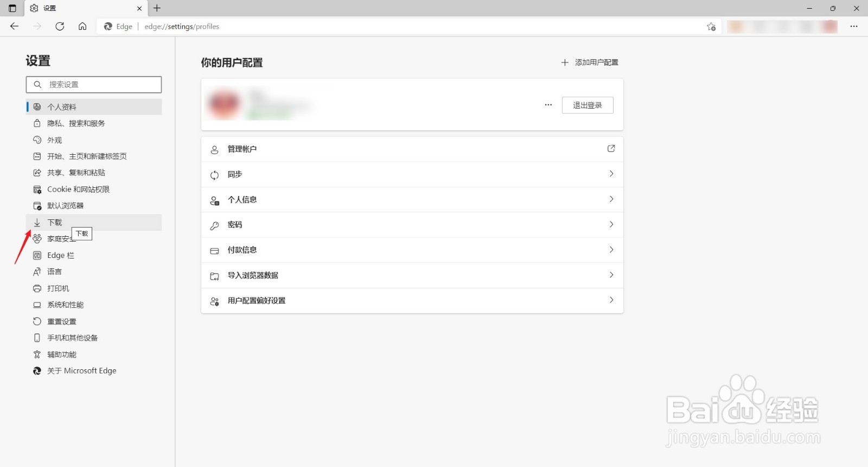868x467 pixels.
Task: Open external link icon for 管理帐户
Action: coord(611,149)
